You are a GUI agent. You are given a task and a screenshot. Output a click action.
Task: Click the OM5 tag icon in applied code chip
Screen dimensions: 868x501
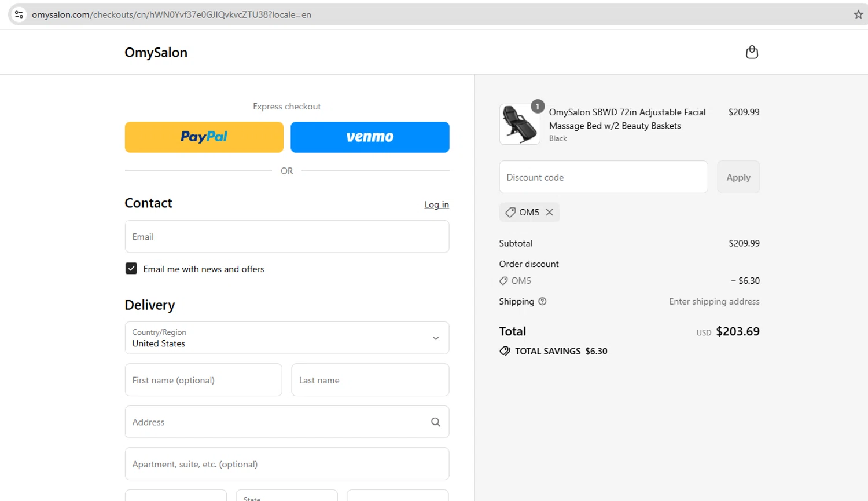coord(510,212)
